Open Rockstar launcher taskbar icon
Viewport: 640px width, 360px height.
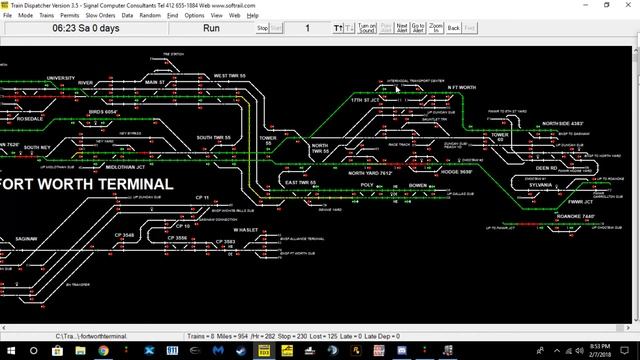coord(356,351)
